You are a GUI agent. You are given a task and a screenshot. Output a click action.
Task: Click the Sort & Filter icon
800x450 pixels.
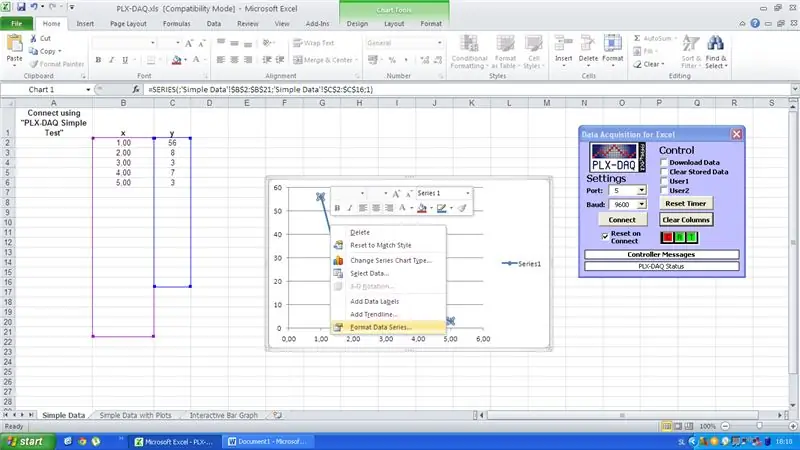click(x=691, y=44)
